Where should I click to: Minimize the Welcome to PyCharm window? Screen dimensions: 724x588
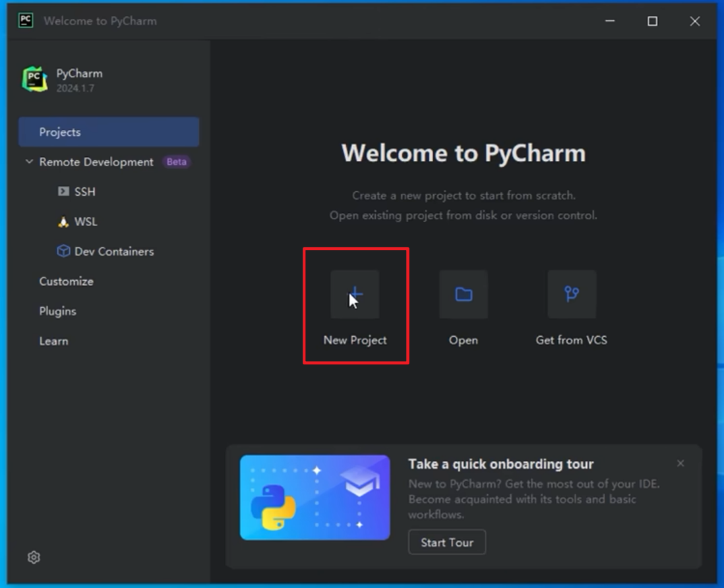[610, 21]
